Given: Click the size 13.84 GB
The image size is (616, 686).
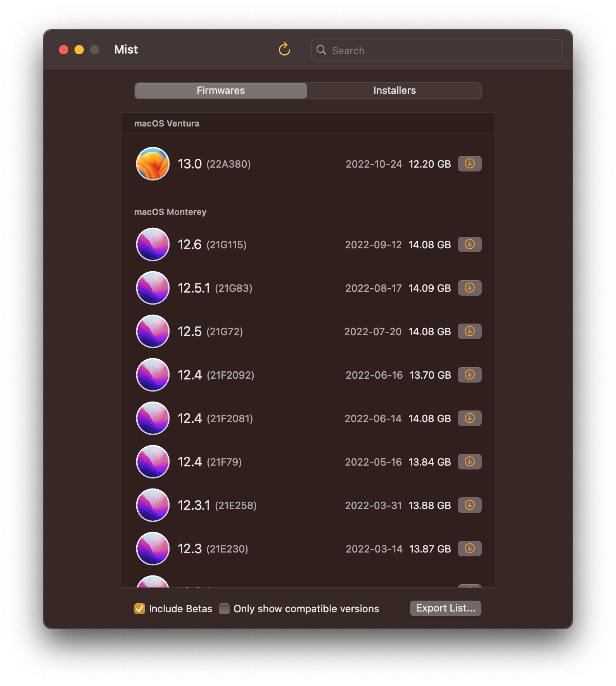Looking at the screenshot, I should click(430, 462).
